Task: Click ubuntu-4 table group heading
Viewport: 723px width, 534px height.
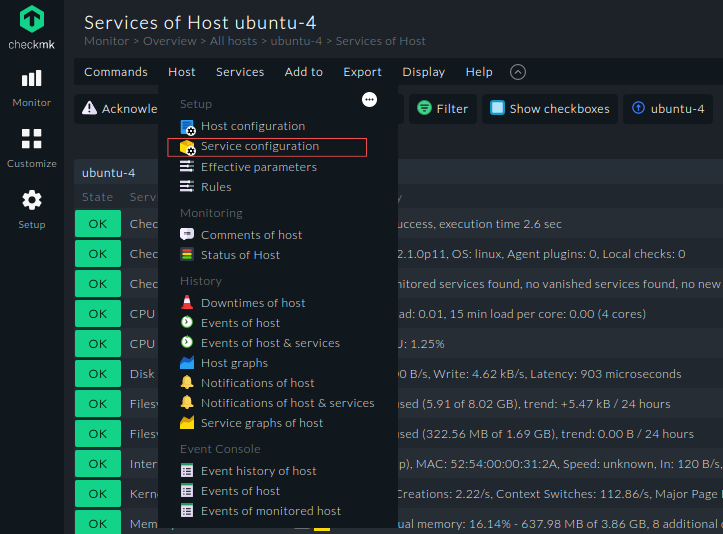Action: point(108,172)
